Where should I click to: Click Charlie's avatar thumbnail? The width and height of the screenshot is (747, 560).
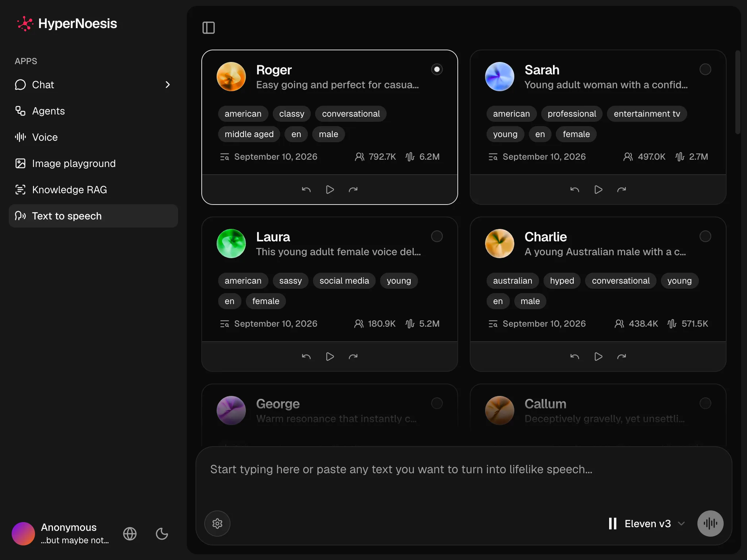[500, 244]
